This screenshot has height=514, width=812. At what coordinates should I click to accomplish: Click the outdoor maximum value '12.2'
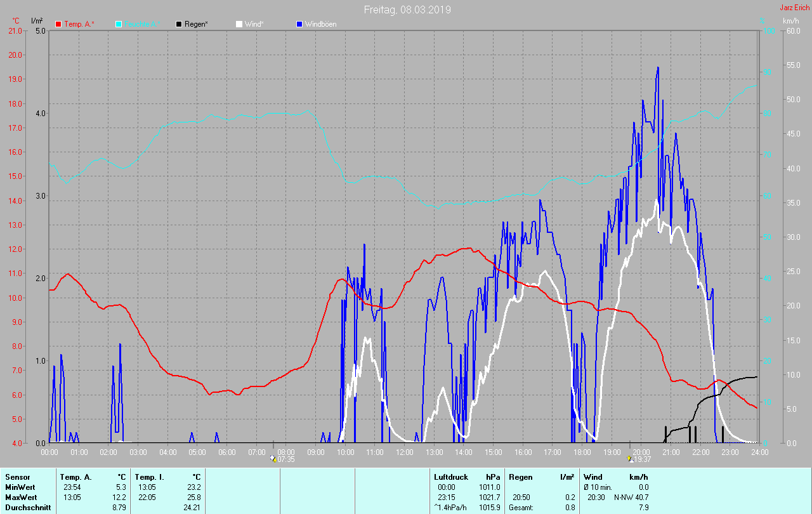(x=119, y=498)
